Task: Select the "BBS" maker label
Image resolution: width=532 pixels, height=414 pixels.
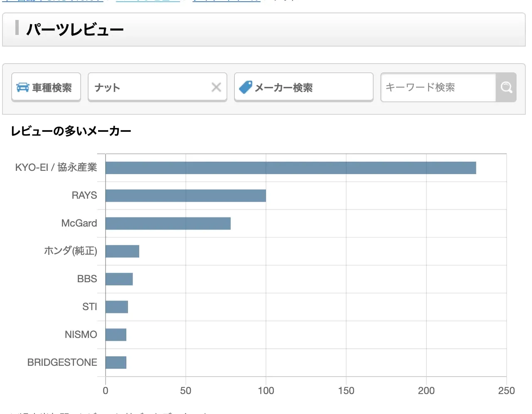Action: tap(87, 279)
